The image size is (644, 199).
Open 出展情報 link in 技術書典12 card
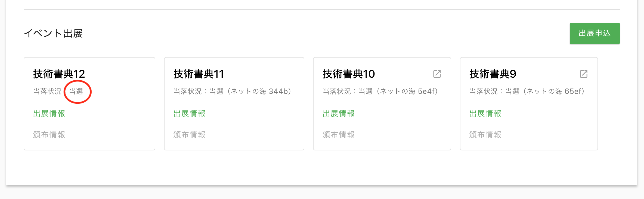coord(49,113)
